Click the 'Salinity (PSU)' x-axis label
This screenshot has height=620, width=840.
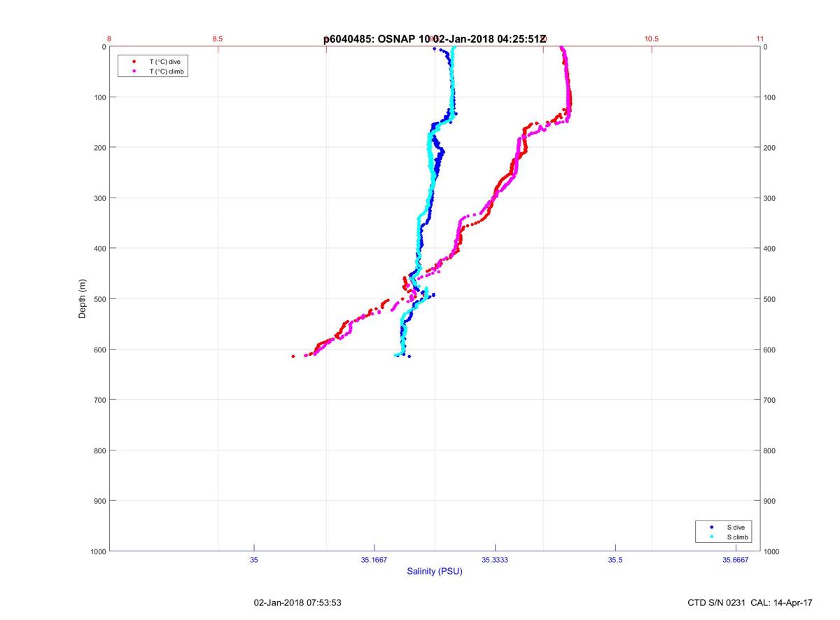point(435,572)
